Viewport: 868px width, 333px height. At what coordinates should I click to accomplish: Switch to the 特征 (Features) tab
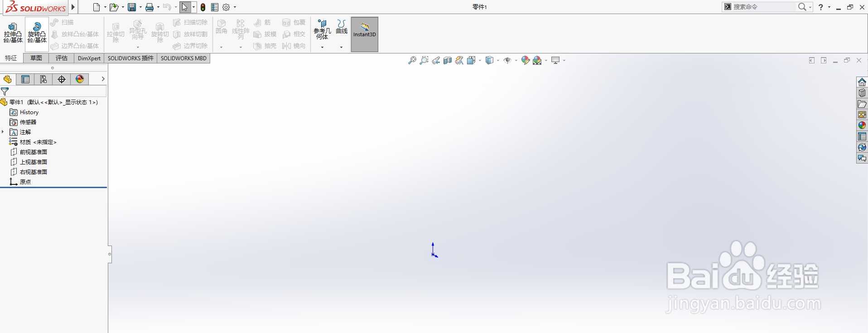(x=11, y=58)
